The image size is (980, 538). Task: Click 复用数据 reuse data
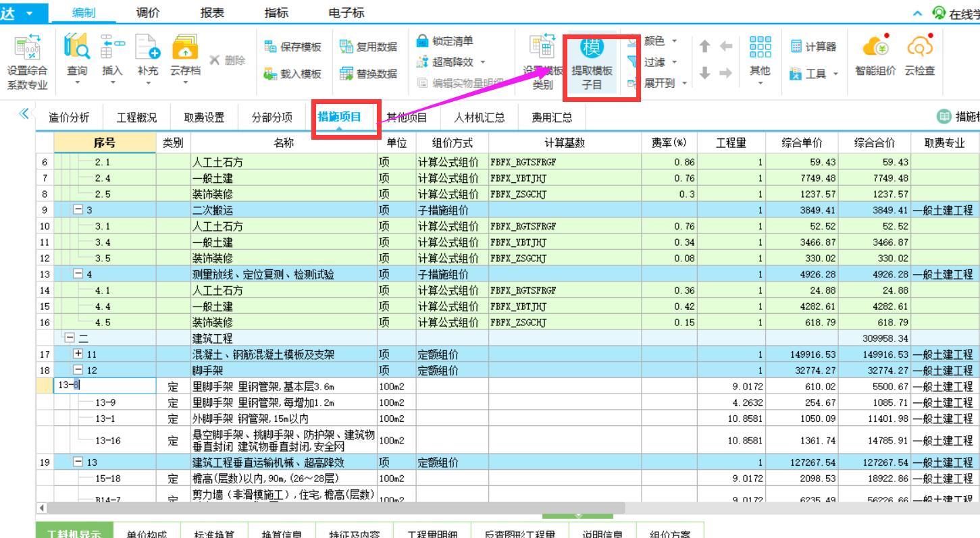pos(369,47)
